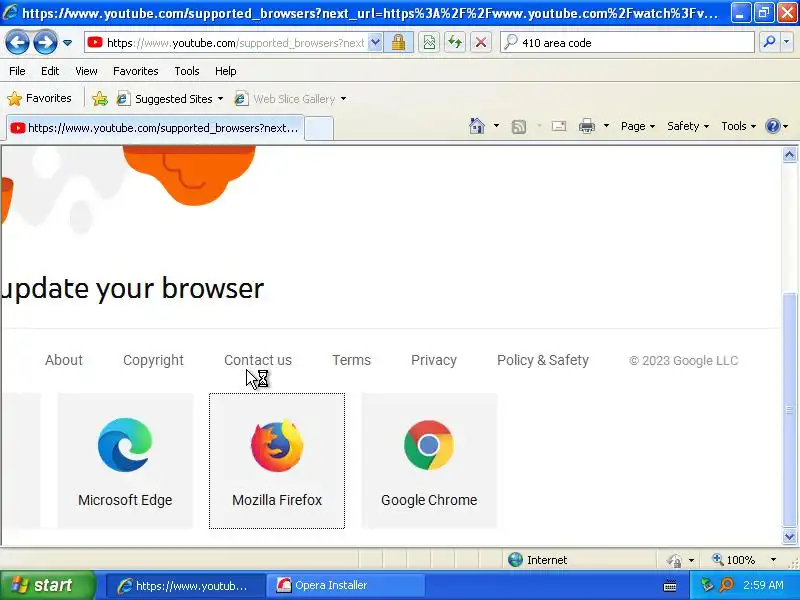This screenshot has width=800, height=600.
Task: Open the Contact us footer link
Action: (258, 360)
